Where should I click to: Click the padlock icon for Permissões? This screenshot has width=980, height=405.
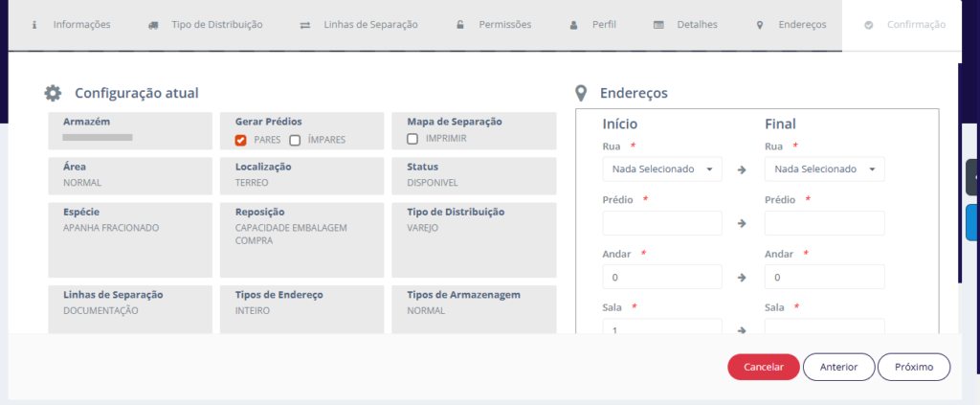[x=460, y=25]
